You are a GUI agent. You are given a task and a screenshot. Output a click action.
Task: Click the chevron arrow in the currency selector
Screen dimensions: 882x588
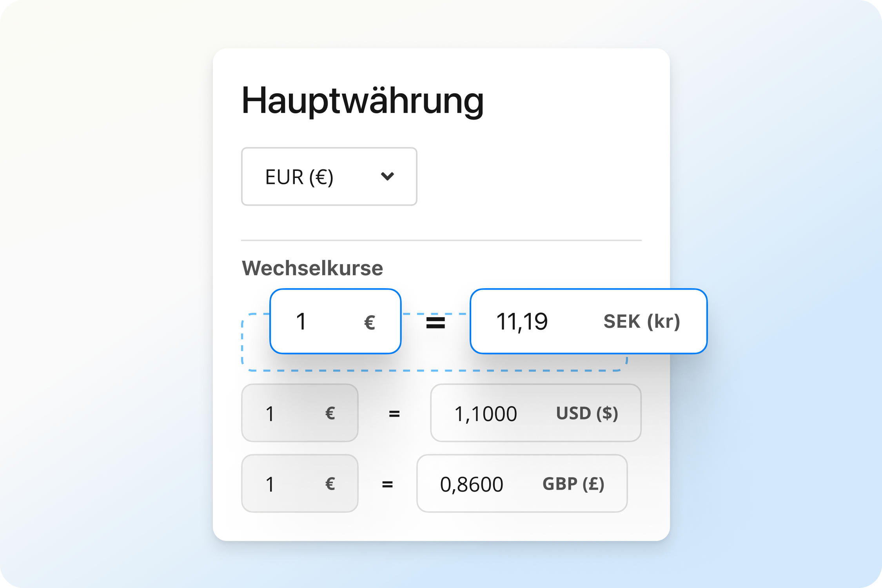tap(387, 176)
